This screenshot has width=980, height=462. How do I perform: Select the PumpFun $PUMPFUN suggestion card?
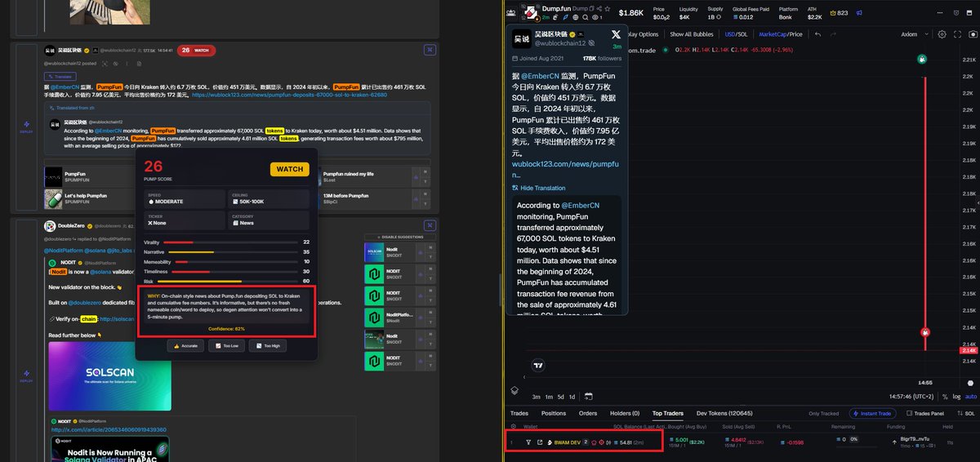tap(90, 175)
